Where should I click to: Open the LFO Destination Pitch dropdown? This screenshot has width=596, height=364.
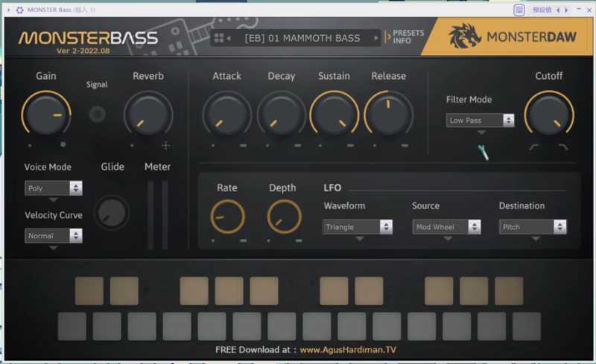pyautogui.click(x=533, y=227)
